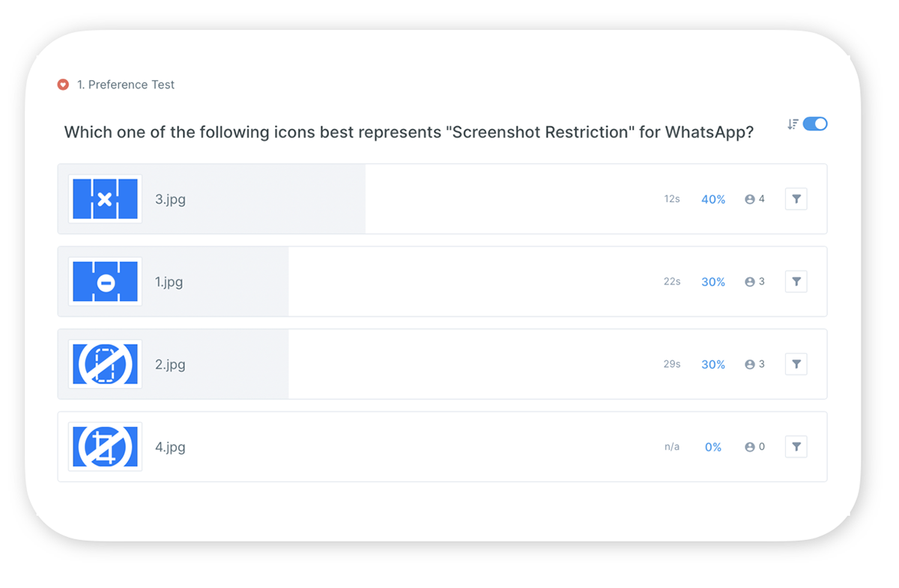Click the filter icon for 1.jpg
Viewport: 899px width, 588px height.
click(796, 282)
